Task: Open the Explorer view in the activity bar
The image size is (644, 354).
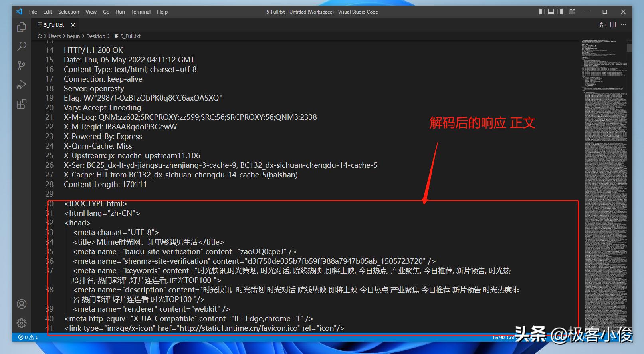Action: (22, 27)
